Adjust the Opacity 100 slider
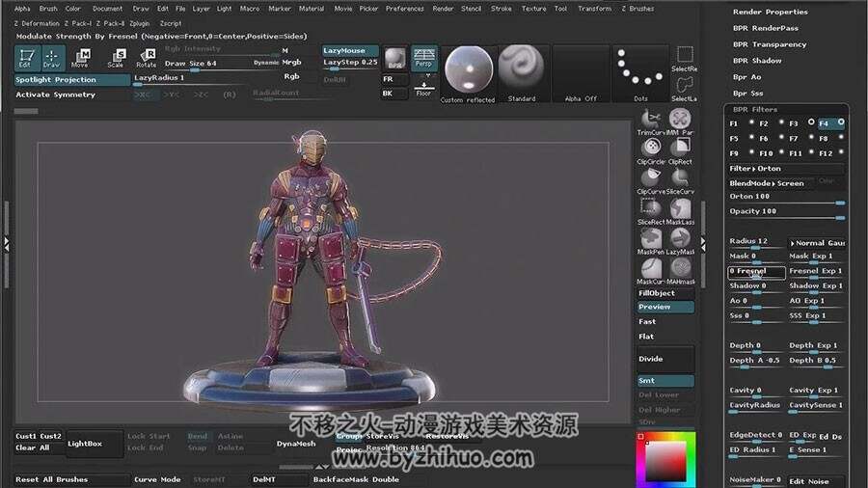 pos(787,213)
